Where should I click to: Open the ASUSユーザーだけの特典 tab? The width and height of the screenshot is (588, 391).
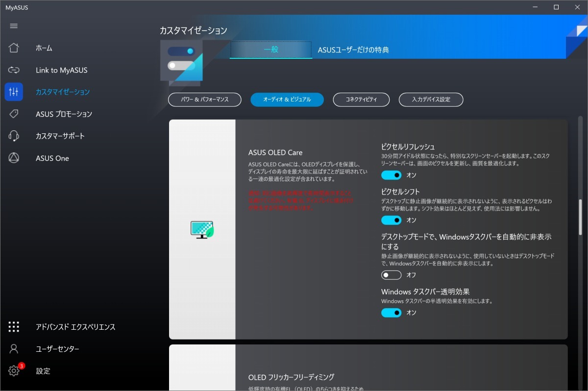[x=353, y=49]
